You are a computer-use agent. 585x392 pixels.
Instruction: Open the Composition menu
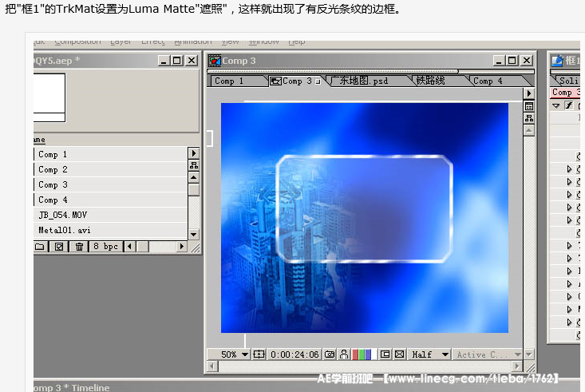click(77, 42)
